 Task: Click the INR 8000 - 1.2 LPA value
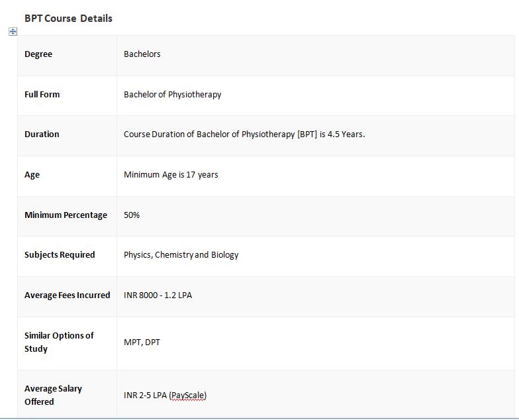(x=158, y=295)
